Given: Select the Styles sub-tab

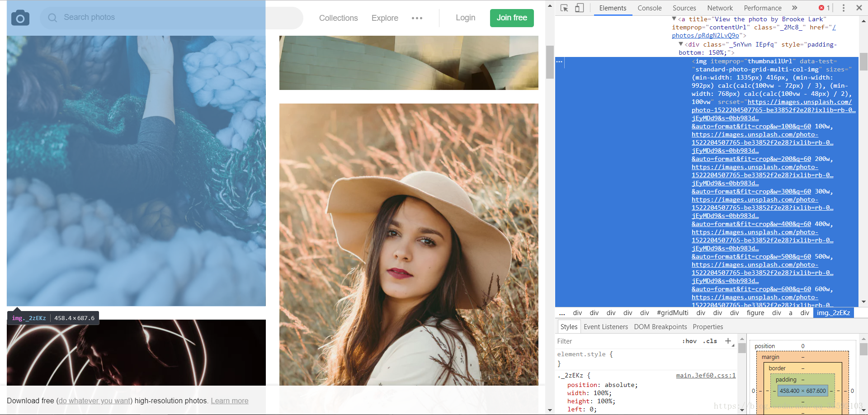Looking at the screenshot, I should (x=569, y=327).
